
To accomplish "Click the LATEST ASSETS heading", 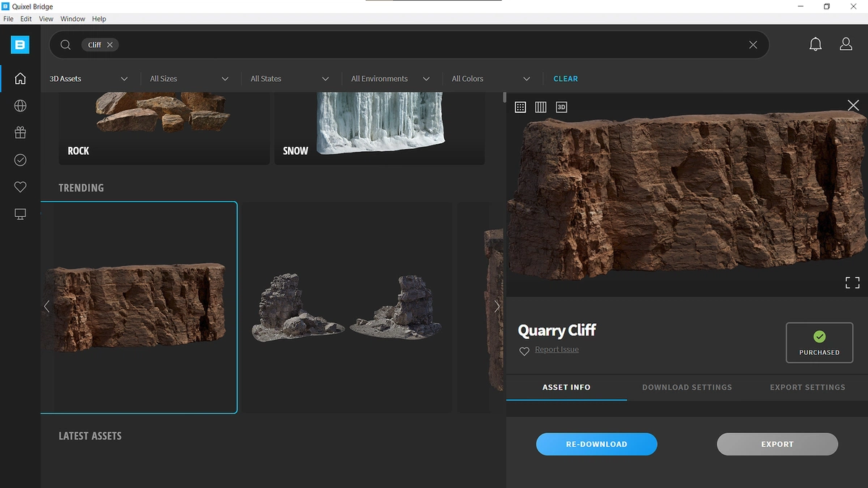I will point(90,436).
